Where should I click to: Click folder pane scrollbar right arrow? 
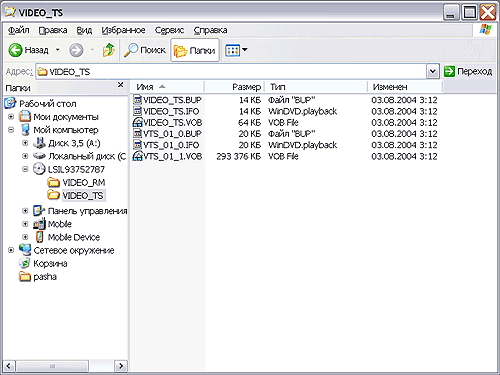(121, 366)
